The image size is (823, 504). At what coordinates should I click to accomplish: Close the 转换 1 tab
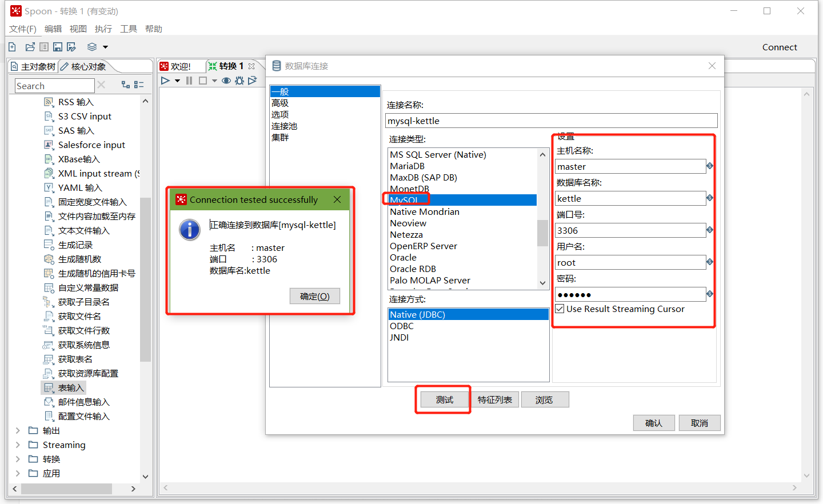point(251,66)
